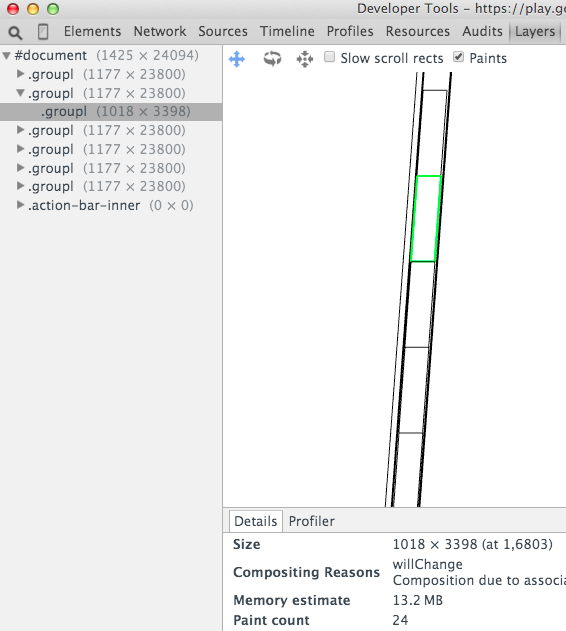Switch to the Network tab
Viewport: 566px width, 631px height.
160,31
